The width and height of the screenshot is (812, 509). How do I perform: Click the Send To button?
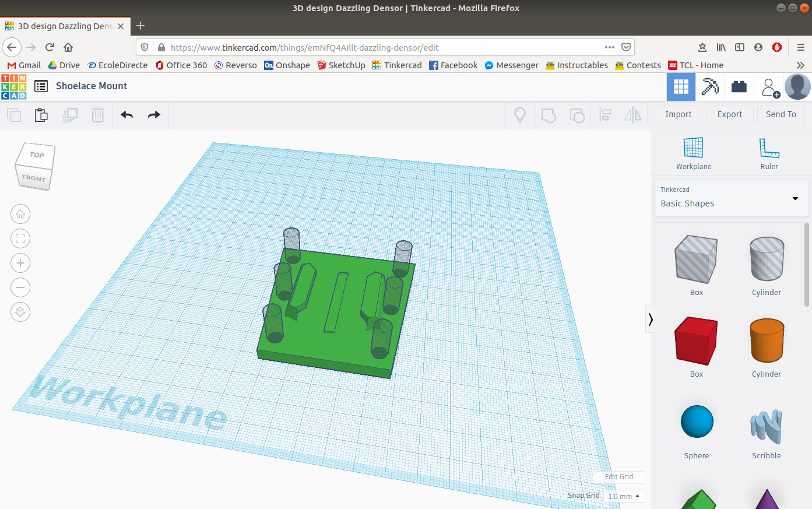point(781,115)
